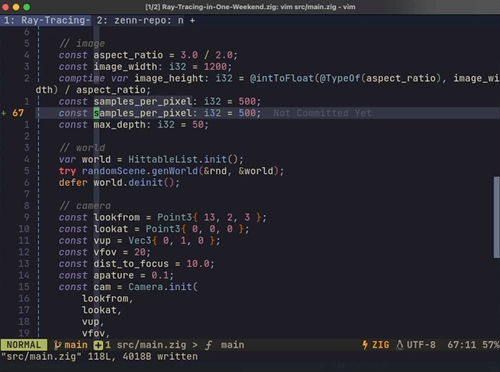The image size is (500, 372).
Task: Click 'vfov = 20' line
Action: pyautogui.click(x=105, y=252)
